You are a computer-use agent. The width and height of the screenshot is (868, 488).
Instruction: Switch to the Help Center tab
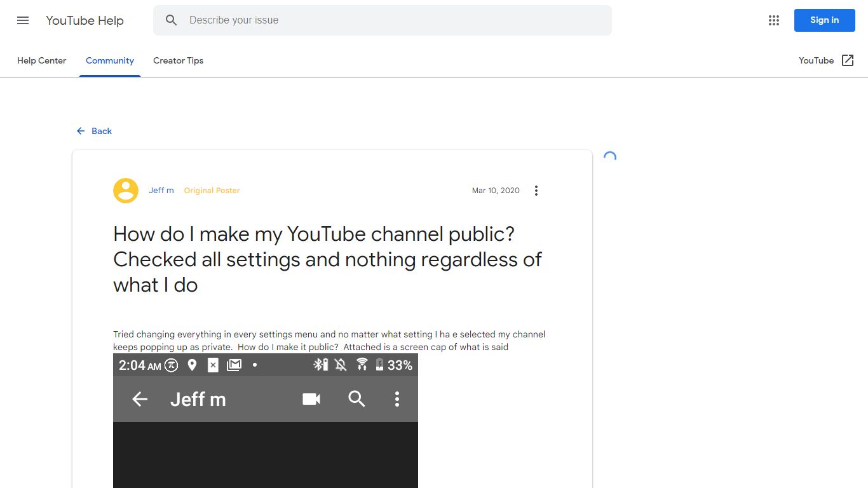coord(42,61)
